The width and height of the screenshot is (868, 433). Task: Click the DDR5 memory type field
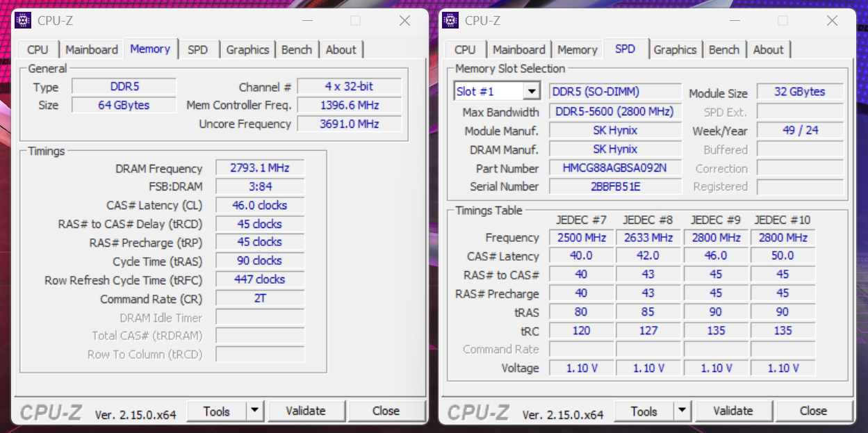point(124,87)
